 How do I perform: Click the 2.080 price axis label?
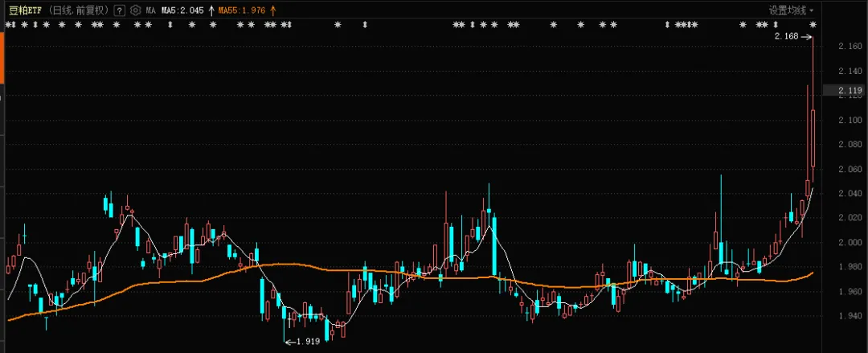(850, 144)
